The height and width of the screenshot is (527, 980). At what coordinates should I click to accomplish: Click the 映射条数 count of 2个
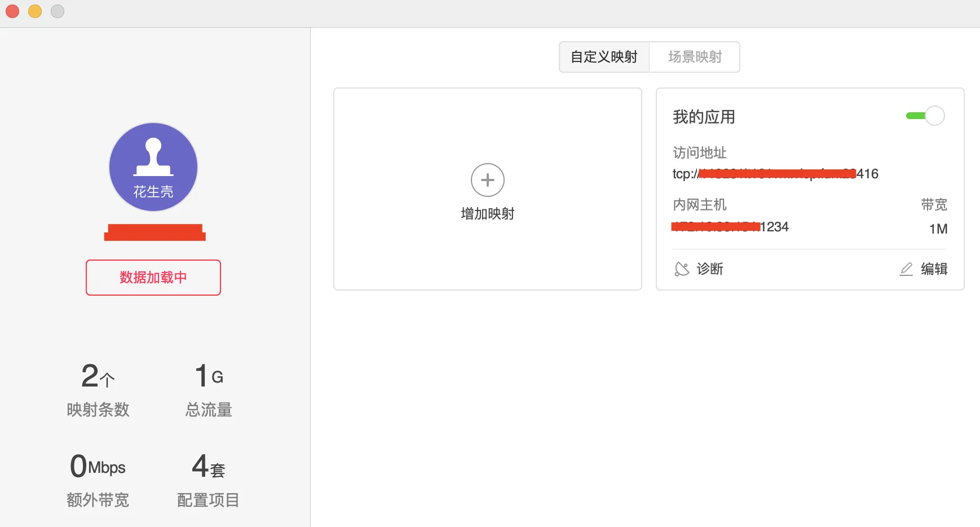tap(98, 376)
